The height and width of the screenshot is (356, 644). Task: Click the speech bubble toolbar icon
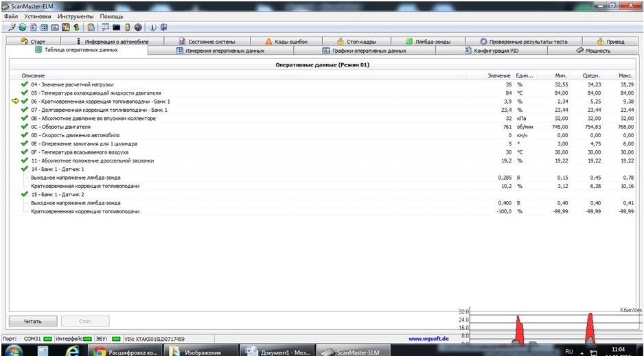click(106, 27)
